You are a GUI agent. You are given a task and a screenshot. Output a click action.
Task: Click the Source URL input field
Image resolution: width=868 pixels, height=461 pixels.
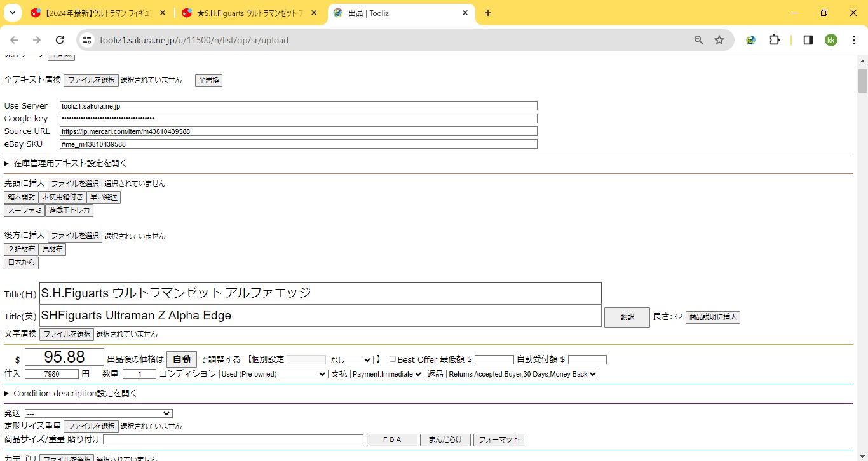pos(298,131)
